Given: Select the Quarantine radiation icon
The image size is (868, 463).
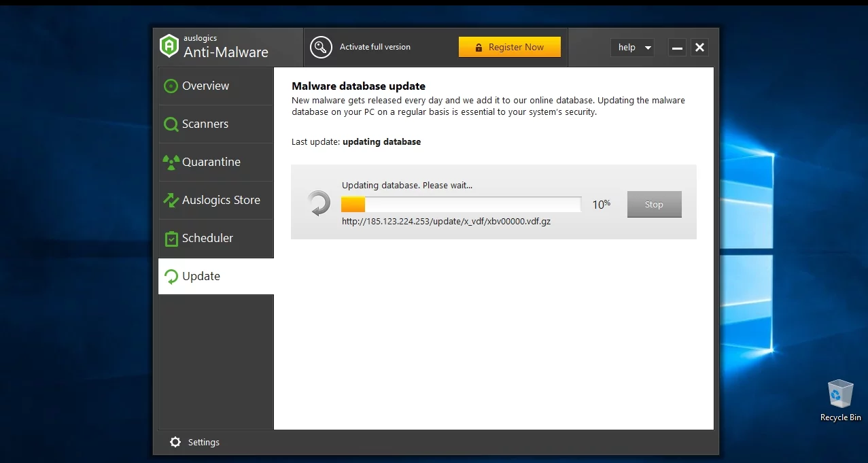Looking at the screenshot, I should pos(171,162).
